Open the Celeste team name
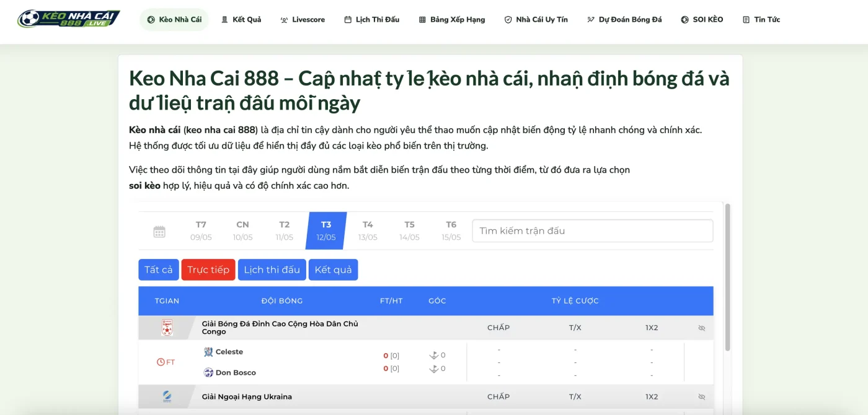Viewport: 868px width, 415px height. pyautogui.click(x=229, y=352)
